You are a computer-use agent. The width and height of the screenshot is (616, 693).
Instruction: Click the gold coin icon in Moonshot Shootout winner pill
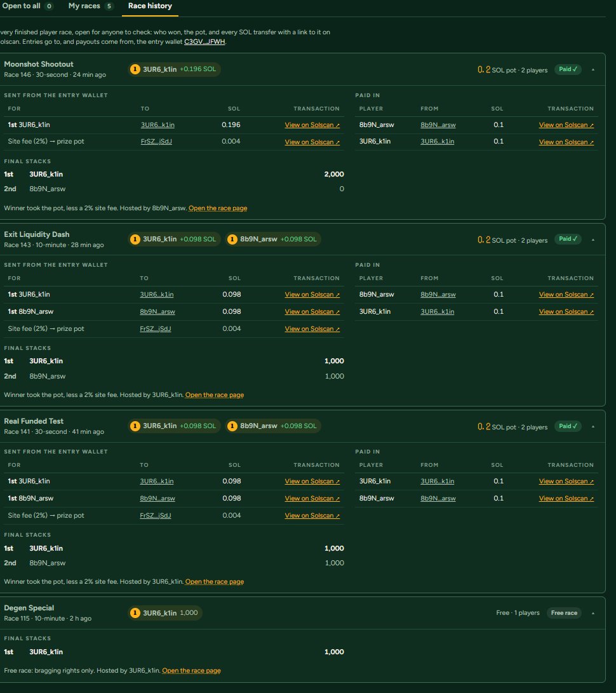tap(135, 69)
